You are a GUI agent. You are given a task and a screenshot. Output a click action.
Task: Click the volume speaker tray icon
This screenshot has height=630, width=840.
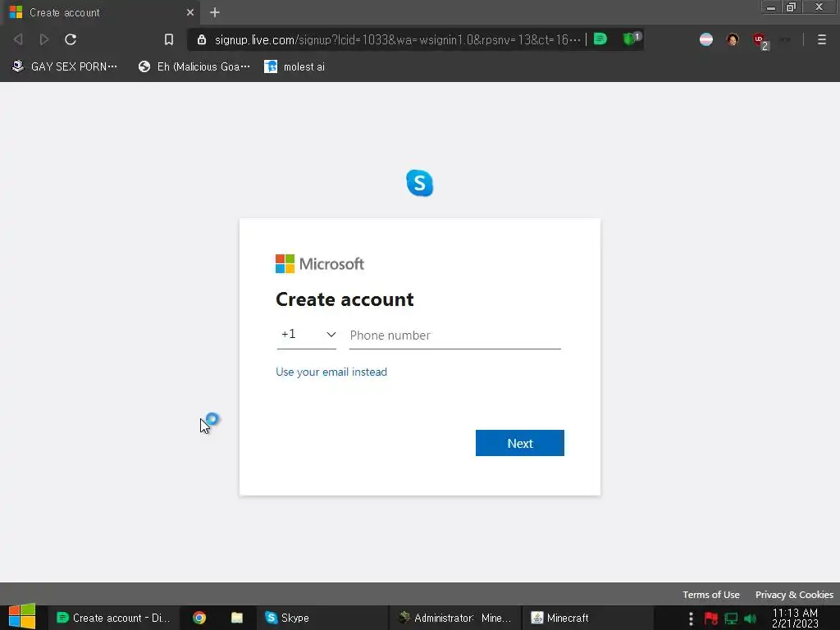click(750, 619)
